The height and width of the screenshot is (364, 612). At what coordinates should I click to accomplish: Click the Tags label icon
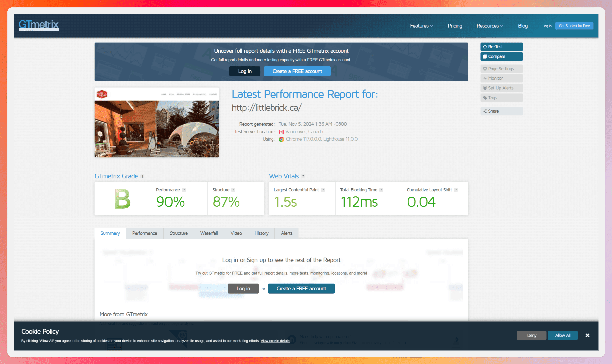coord(485,98)
